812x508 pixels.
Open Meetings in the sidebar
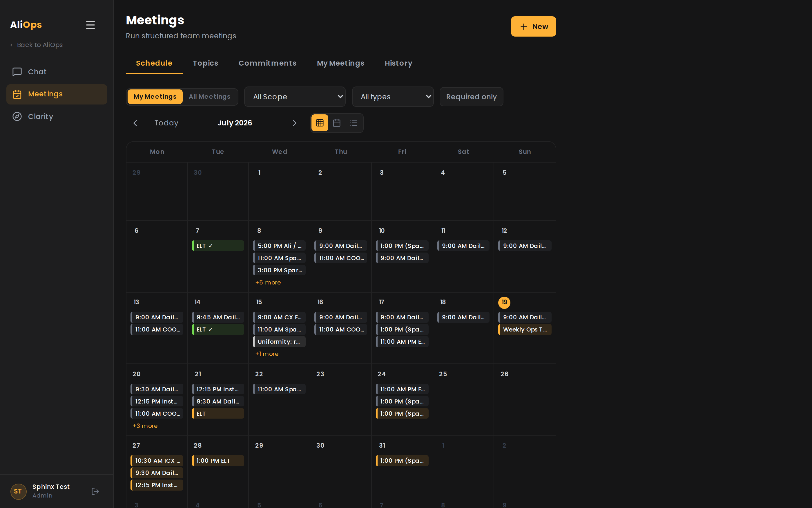click(x=57, y=94)
